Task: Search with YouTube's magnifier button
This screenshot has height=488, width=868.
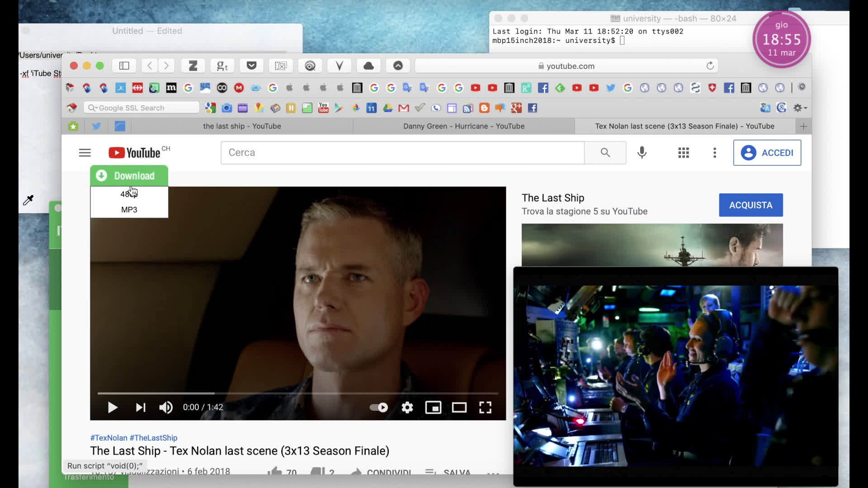Action: [605, 153]
